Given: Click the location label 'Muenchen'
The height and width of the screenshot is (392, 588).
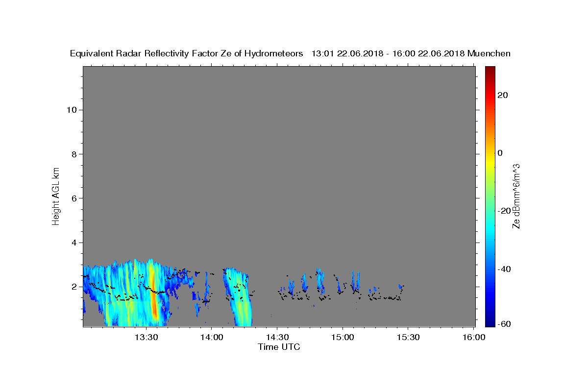Looking at the screenshot, I should coord(489,53).
